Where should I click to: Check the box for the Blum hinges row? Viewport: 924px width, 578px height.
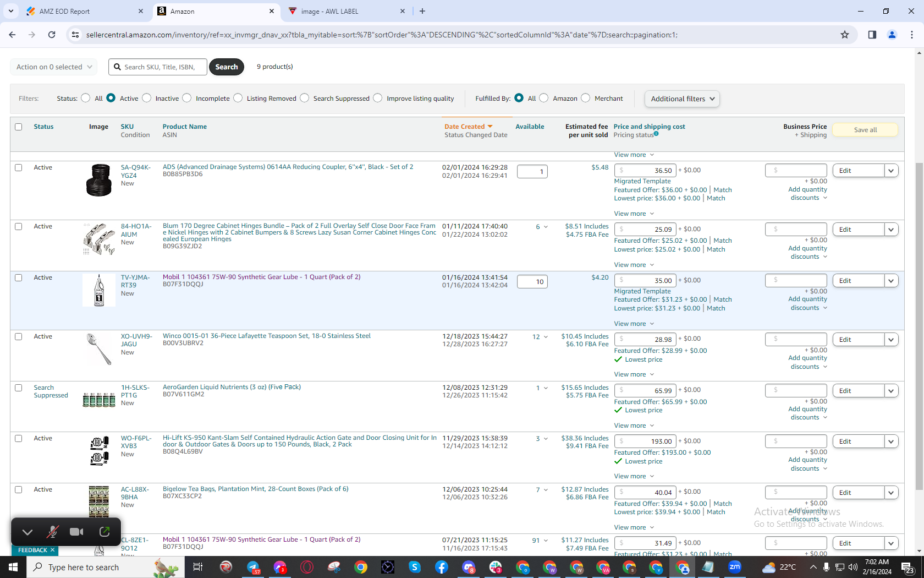click(19, 226)
